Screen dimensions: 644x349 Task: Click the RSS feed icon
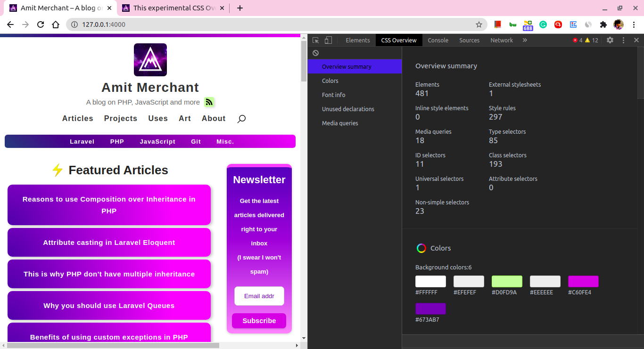coord(209,102)
